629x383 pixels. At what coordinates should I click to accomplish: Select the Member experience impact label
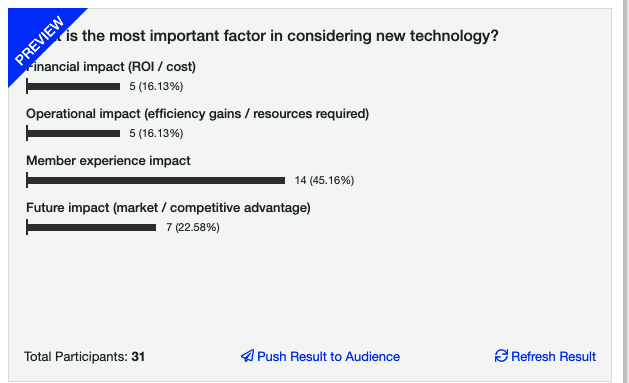point(108,161)
